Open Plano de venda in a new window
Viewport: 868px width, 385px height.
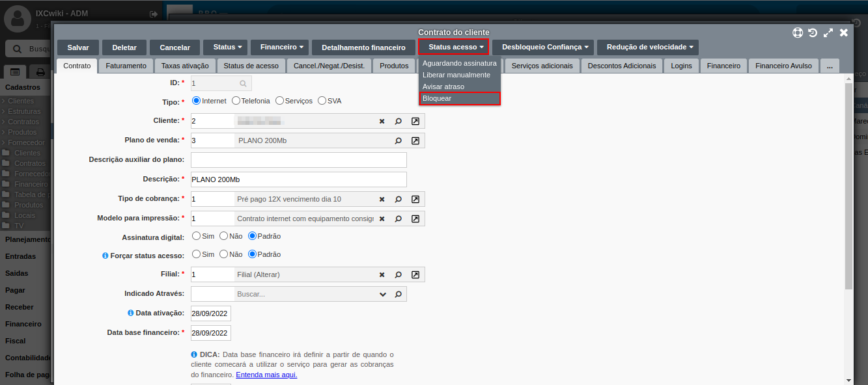(x=415, y=140)
